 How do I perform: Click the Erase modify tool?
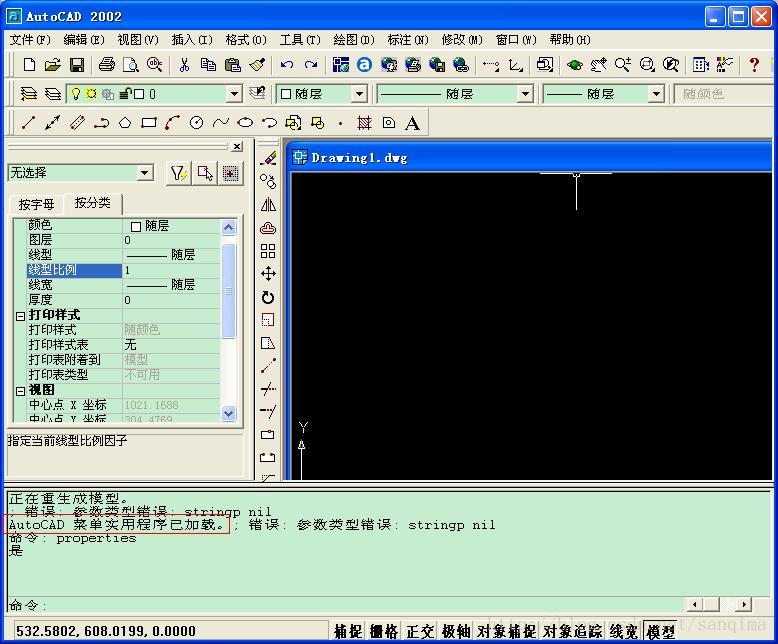coord(268,158)
